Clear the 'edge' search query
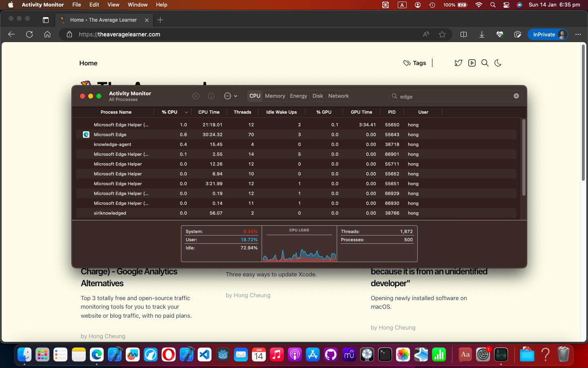Screen dimensions: 588x368 pyautogui.click(x=516, y=96)
